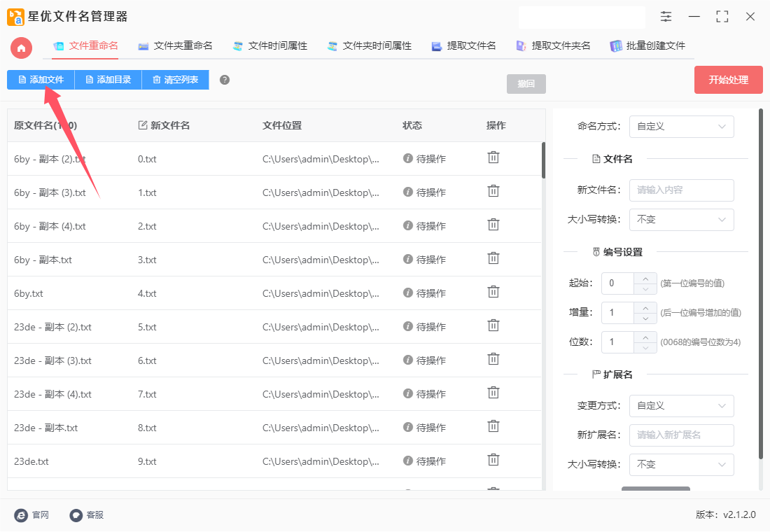Expand 扩展名 section's 大小写转换 dropdown
Image resolution: width=770 pixels, height=532 pixels.
tap(682, 465)
